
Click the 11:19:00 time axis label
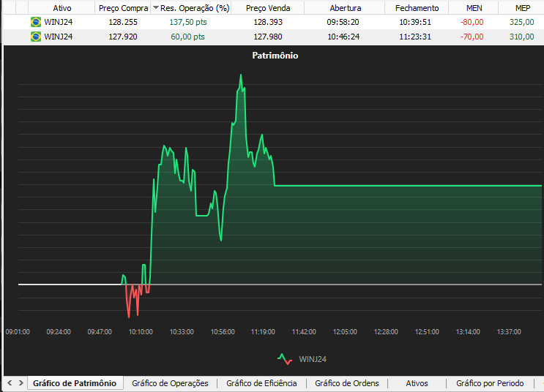tap(263, 332)
